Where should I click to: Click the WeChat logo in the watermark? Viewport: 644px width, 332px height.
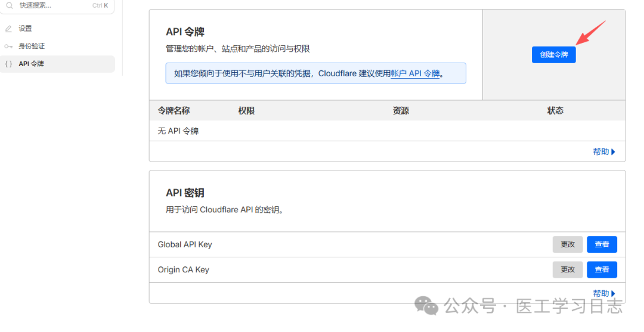coord(426,306)
